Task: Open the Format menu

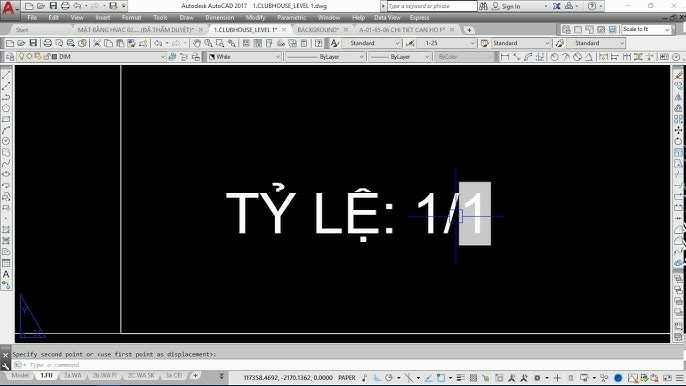Action: click(x=131, y=18)
